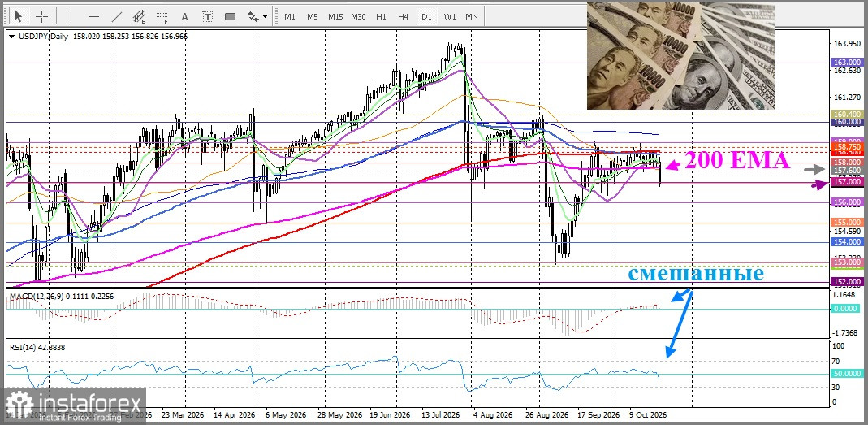Switch chart to M5 timeframe
The height and width of the screenshot is (425, 868).
313,16
